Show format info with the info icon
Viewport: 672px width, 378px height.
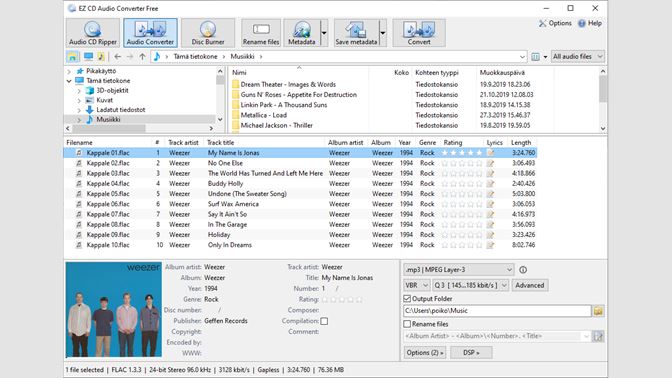click(523, 270)
